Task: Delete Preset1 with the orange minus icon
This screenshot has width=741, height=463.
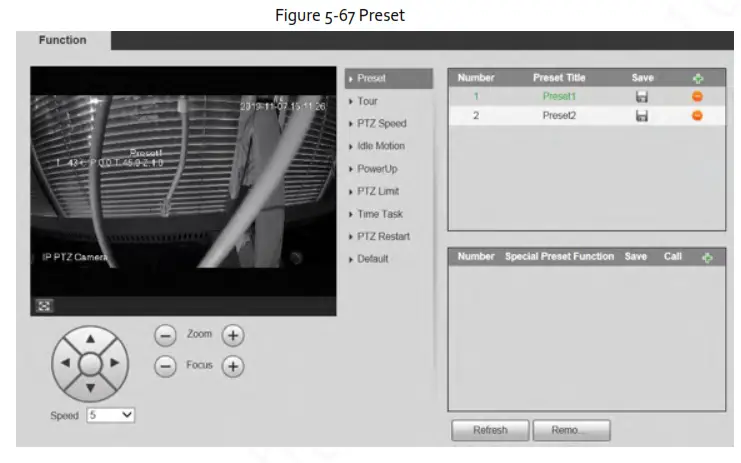Action: [697, 96]
